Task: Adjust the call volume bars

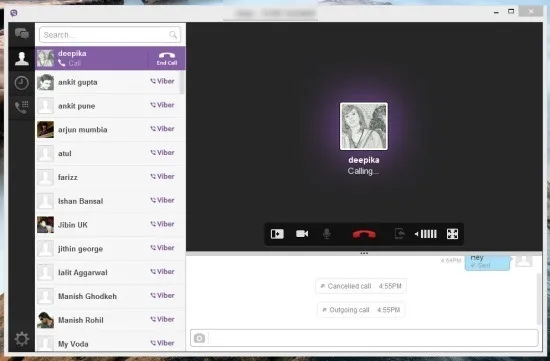Action: [x=426, y=234]
